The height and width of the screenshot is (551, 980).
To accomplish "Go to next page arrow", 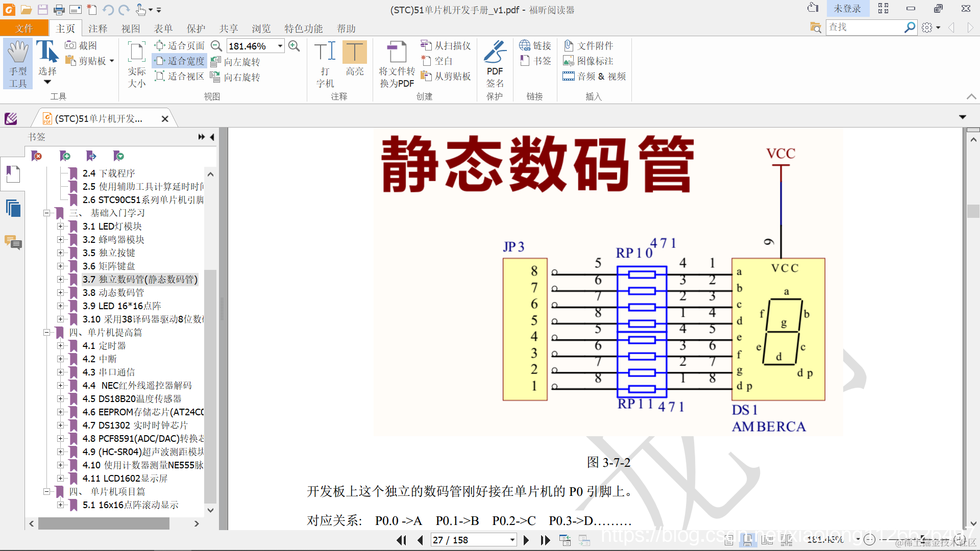I will (x=526, y=540).
